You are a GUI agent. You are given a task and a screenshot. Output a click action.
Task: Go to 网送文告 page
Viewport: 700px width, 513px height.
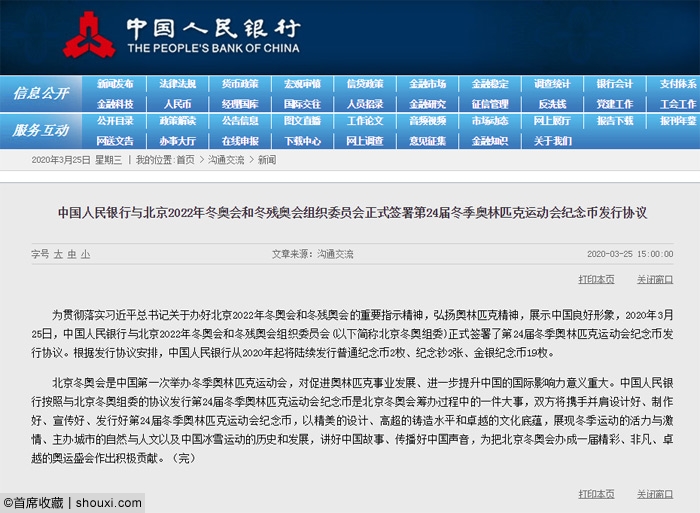coord(115,141)
